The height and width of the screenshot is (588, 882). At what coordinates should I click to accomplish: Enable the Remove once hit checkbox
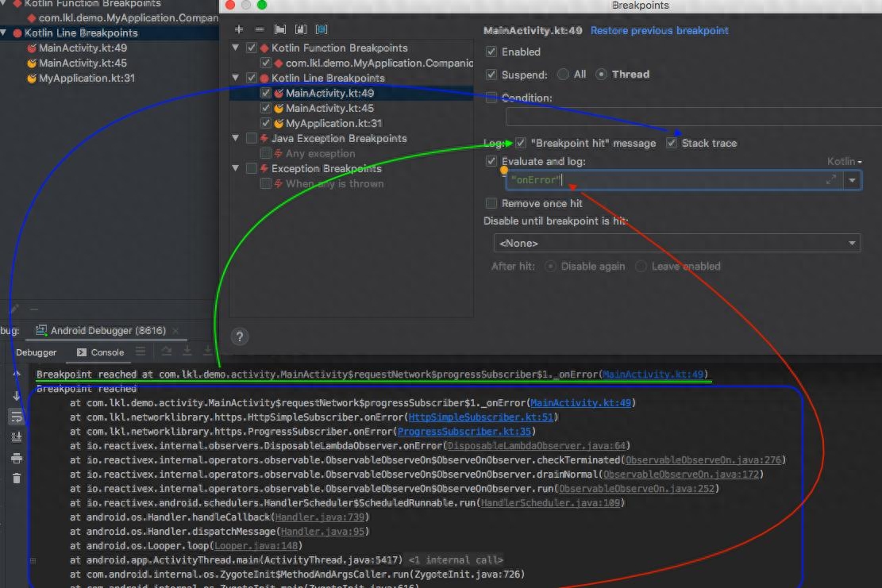491,203
